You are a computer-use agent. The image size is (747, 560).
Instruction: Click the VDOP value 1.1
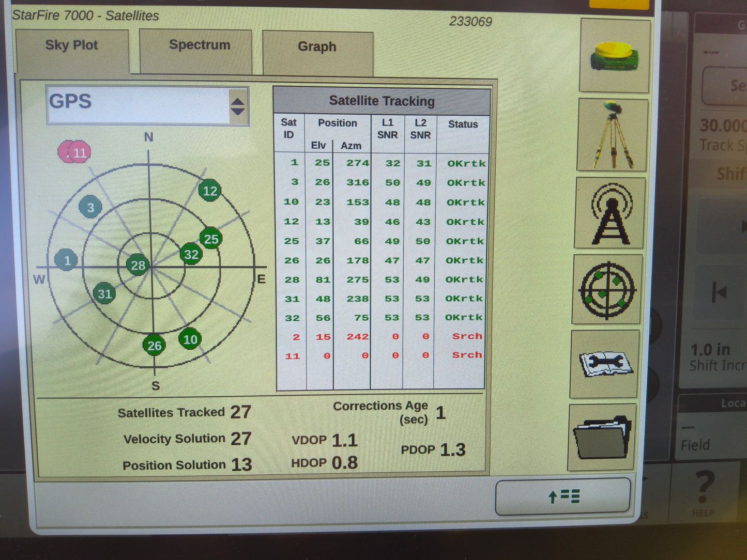click(x=345, y=440)
